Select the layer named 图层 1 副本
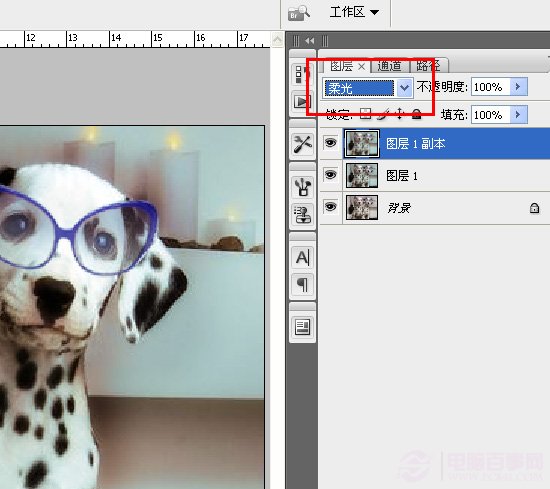This screenshot has width=550, height=489. [x=434, y=143]
